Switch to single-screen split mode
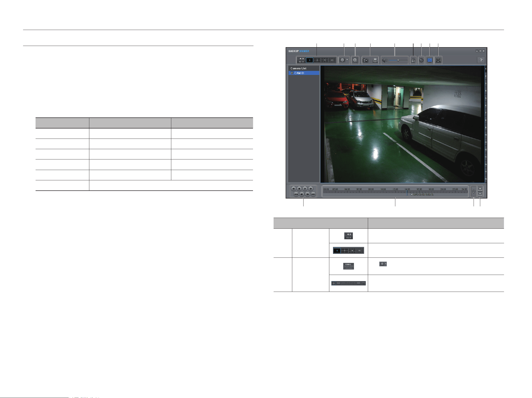Screen dimensions: 532x398 coord(309,60)
